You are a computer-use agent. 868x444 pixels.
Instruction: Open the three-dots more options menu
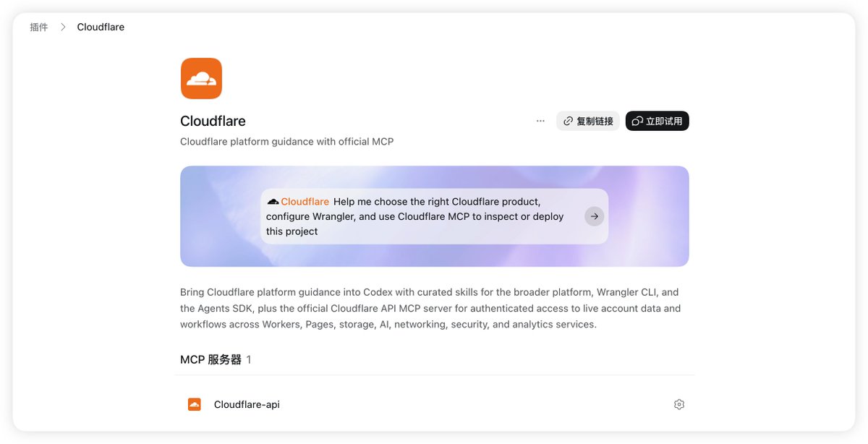[x=540, y=121]
